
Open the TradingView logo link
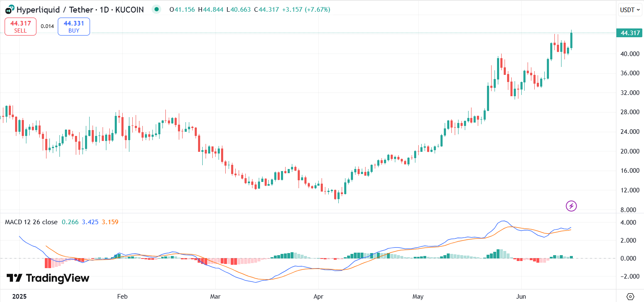pos(48,278)
